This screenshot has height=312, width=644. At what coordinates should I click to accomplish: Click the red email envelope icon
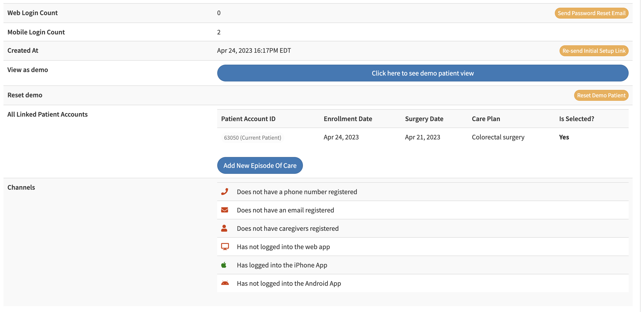pyautogui.click(x=224, y=210)
